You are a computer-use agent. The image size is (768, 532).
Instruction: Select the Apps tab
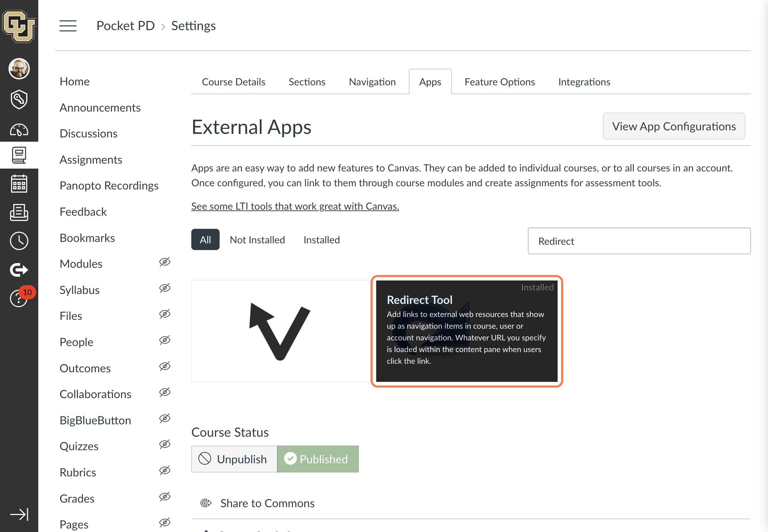[x=430, y=82]
